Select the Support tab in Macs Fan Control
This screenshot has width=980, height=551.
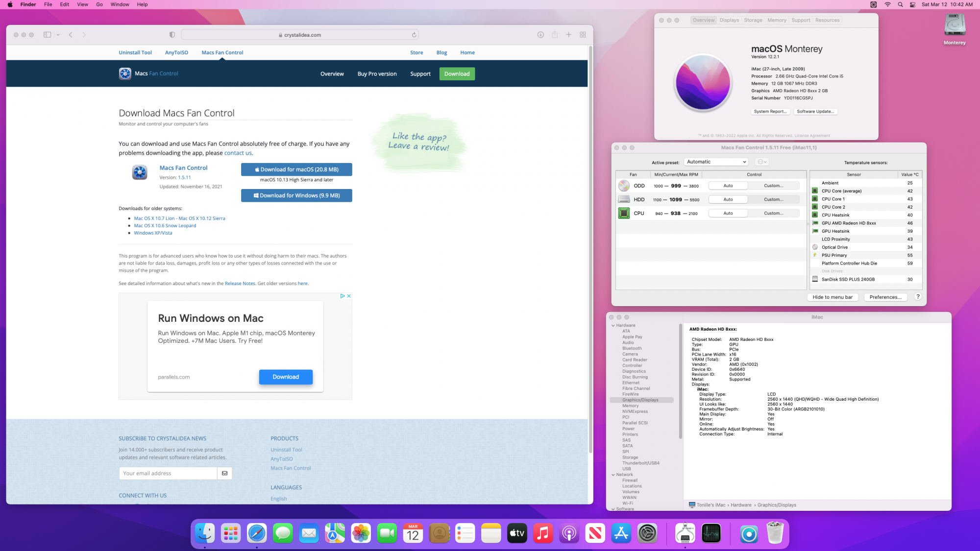coord(419,73)
